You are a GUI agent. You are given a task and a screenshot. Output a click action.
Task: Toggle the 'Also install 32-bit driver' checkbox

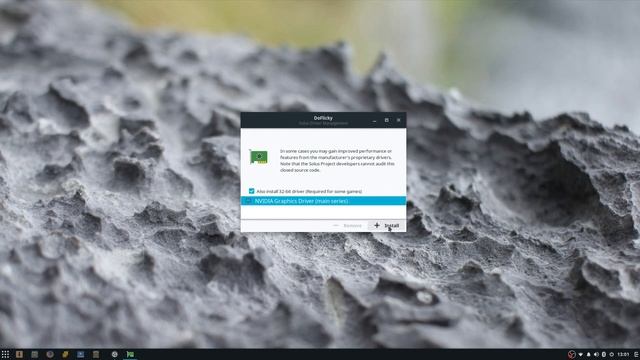[251, 191]
